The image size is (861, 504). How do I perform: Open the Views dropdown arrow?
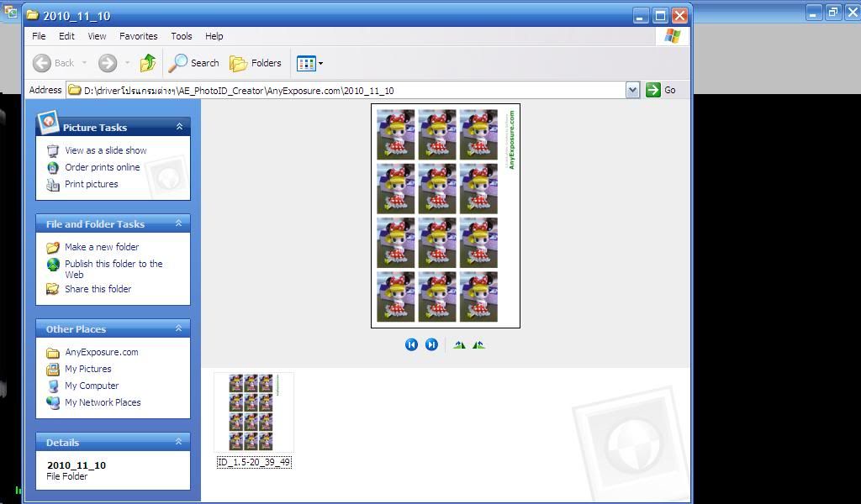click(x=320, y=64)
